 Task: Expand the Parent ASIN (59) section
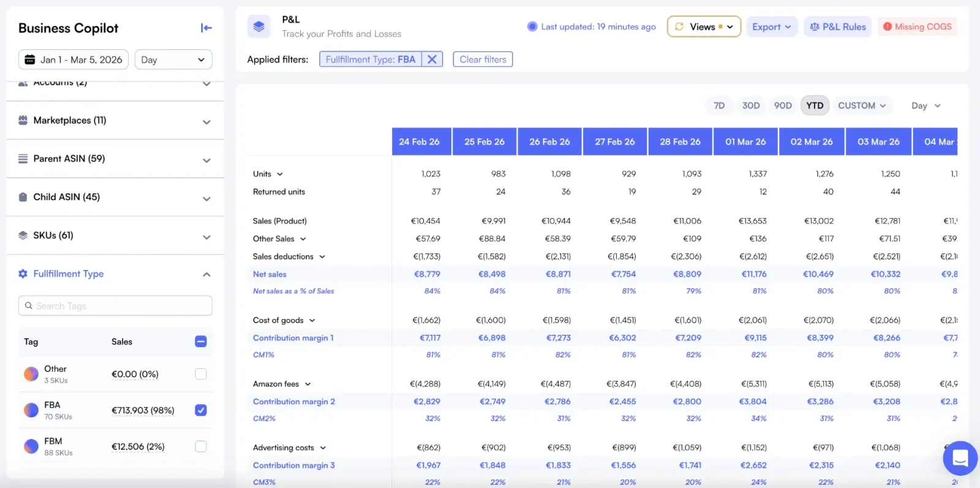tap(206, 160)
